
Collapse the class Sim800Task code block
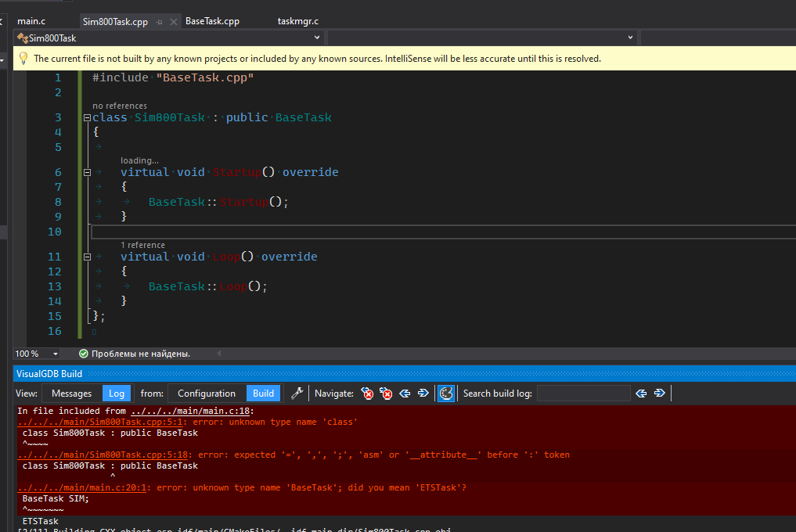[x=87, y=118]
